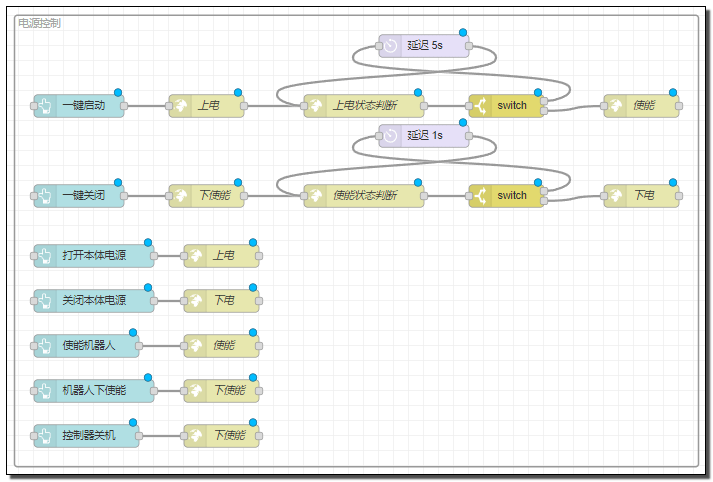Click the output port of 一键关闭 node
The image size is (713, 482).
[124, 196]
